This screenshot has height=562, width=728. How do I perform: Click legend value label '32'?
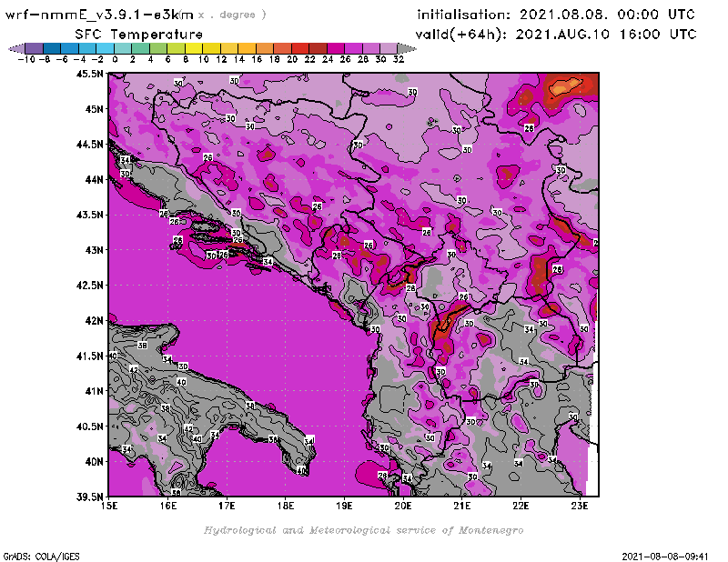tap(399, 59)
